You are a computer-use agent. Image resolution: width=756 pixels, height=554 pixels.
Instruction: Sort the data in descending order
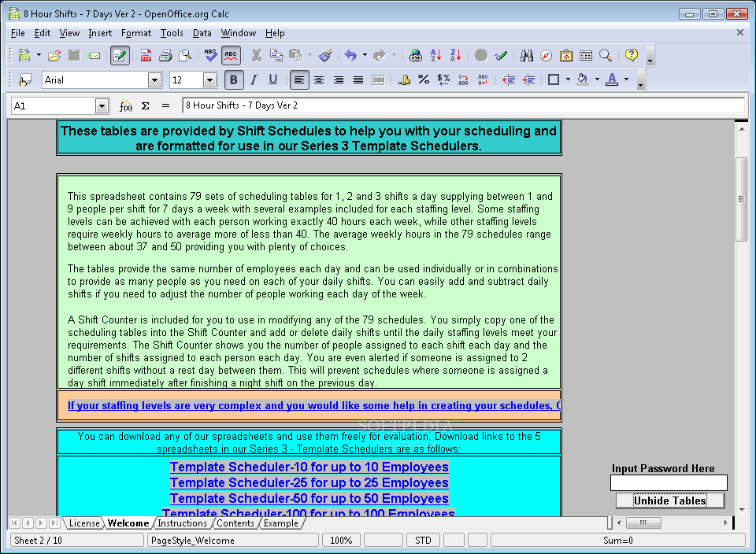(455, 55)
